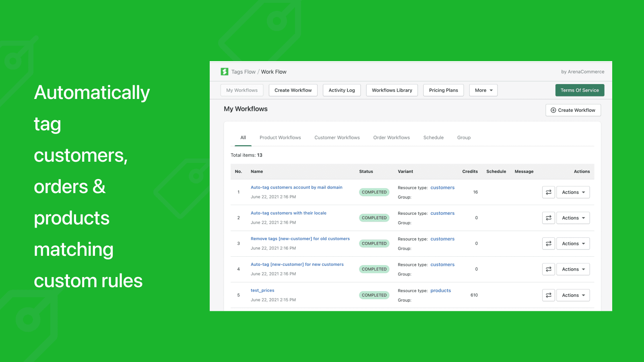Viewport: 644px width, 362px height.
Task: Switch to the Customer Workflows tab
Action: [337, 138]
